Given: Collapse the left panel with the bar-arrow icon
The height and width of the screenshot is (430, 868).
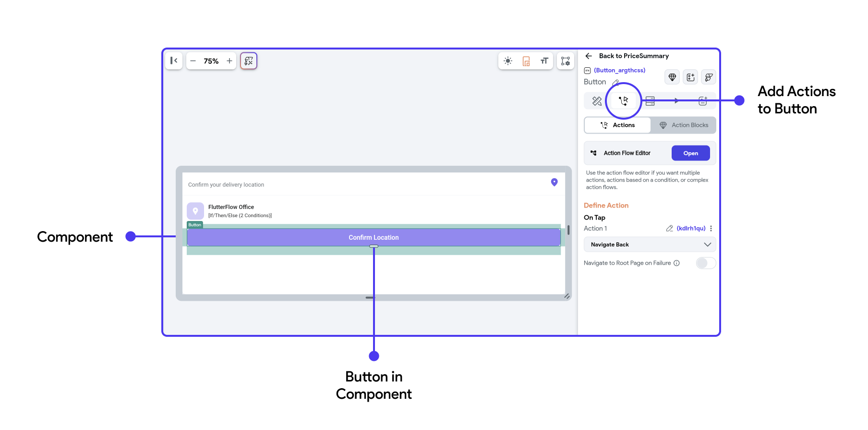Looking at the screenshot, I should [174, 61].
